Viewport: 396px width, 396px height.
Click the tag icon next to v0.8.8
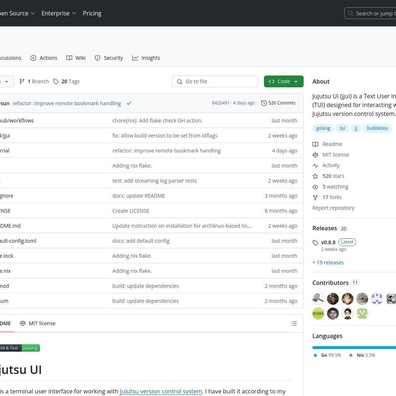pos(315,243)
